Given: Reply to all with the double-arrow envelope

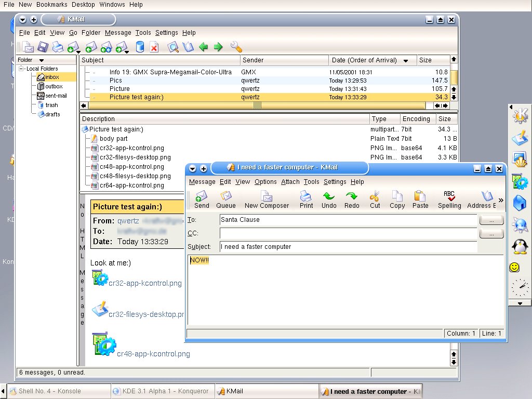Looking at the screenshot, I should pyautogui.click(x=106, y=47).
